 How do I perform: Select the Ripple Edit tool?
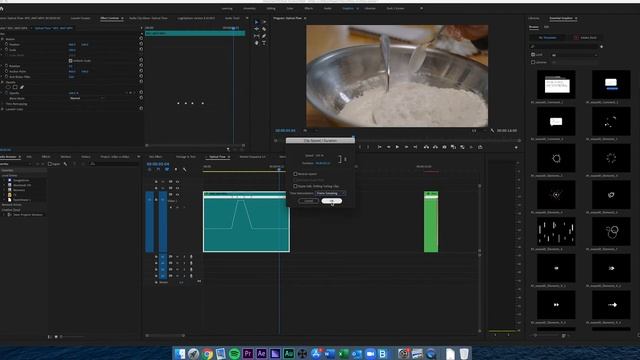tap(257, 29)
